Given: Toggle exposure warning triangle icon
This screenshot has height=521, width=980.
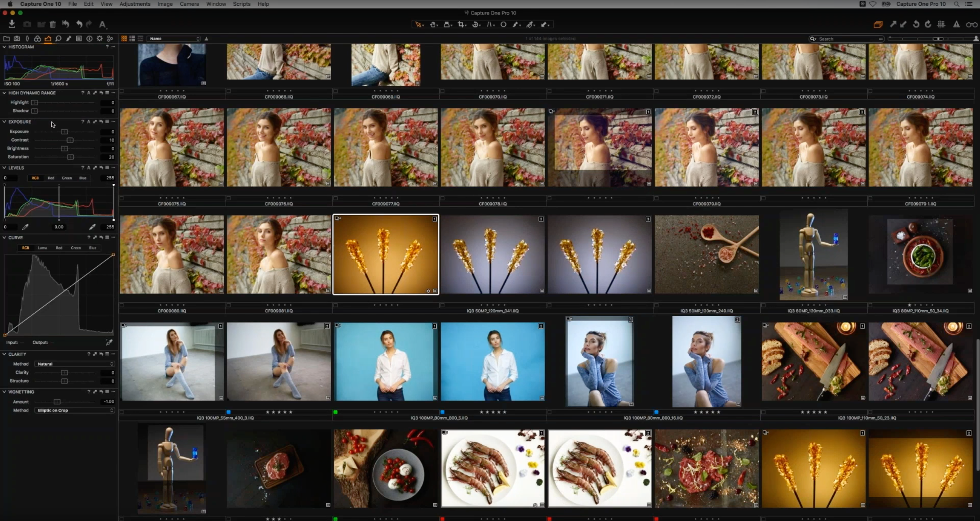Looking at the screenshot, I should click(956, 25).
